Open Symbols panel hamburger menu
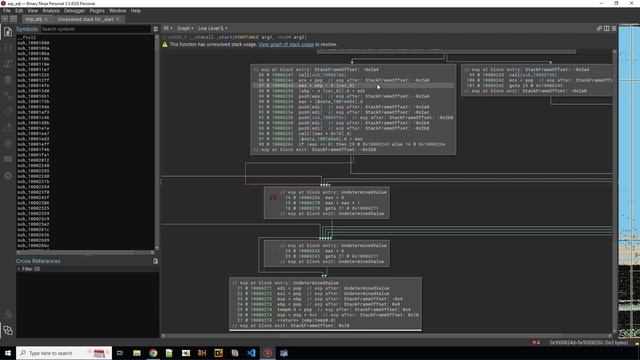This screenshot has height=360, width=640. (156, 29)
